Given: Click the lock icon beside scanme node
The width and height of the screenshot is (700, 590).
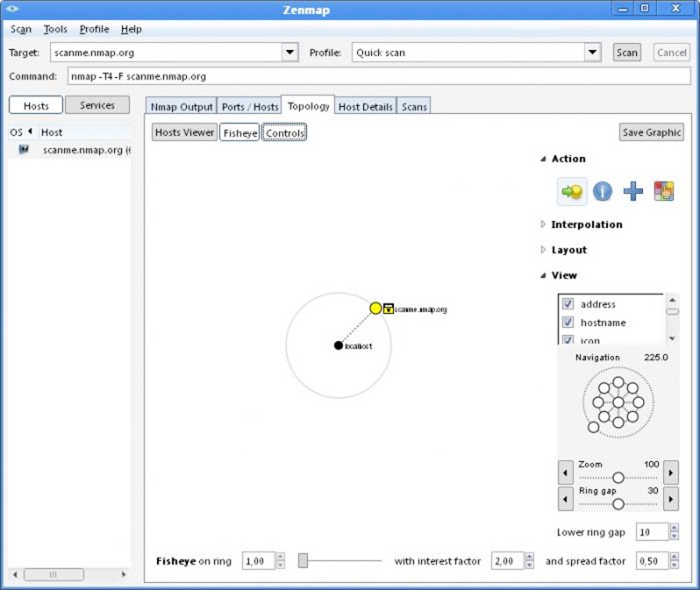Looking at the screenshot, I should click(x=388, y=309).
